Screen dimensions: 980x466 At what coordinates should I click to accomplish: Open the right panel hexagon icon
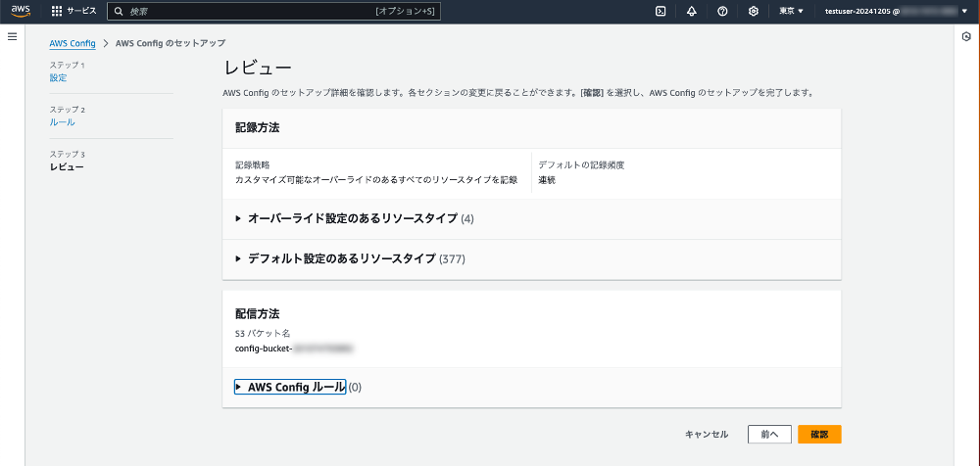point(967,37)
